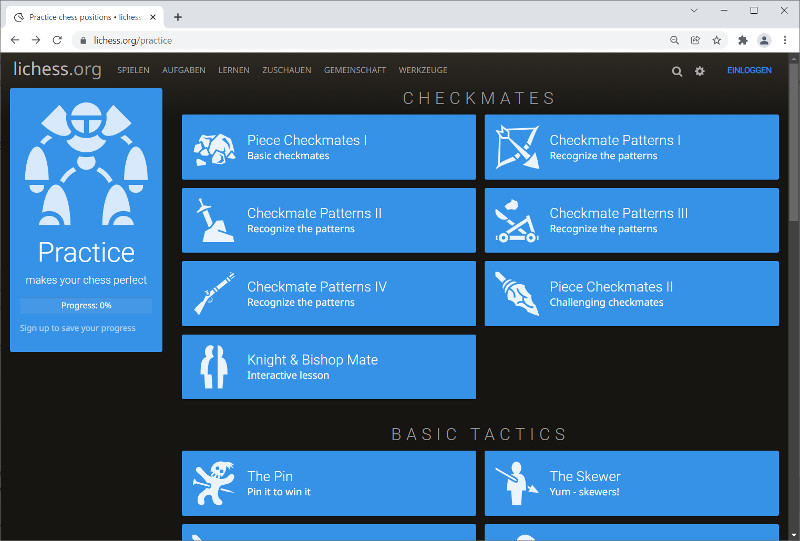Open the AUFGABEN menu

[x=184, y=70]
